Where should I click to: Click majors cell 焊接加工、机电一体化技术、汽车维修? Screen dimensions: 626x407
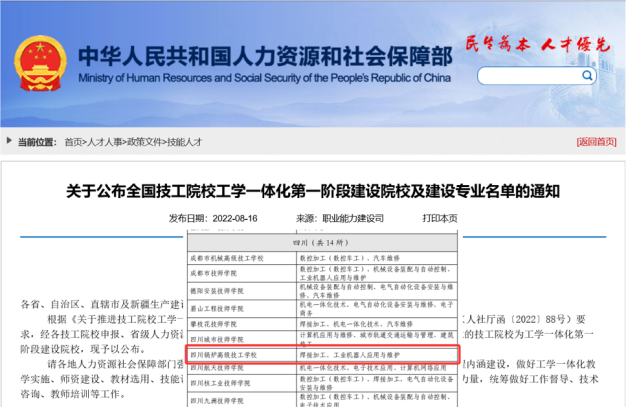[x=377, y=324]
